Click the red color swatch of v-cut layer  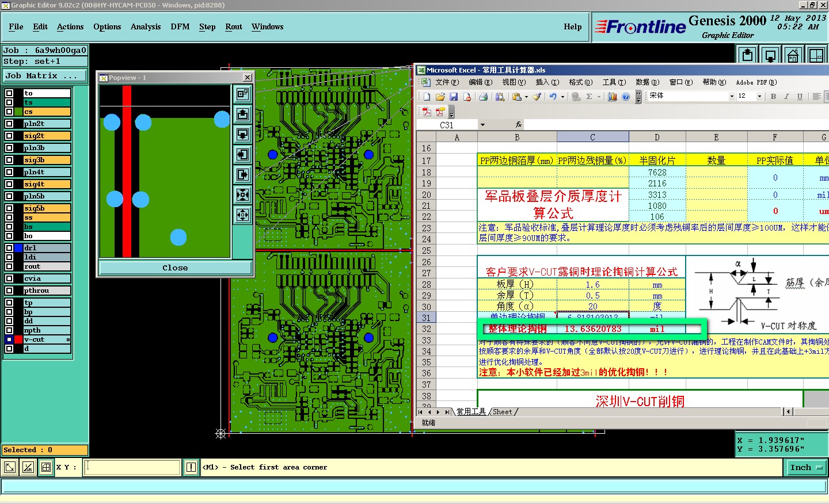(18, 339)
